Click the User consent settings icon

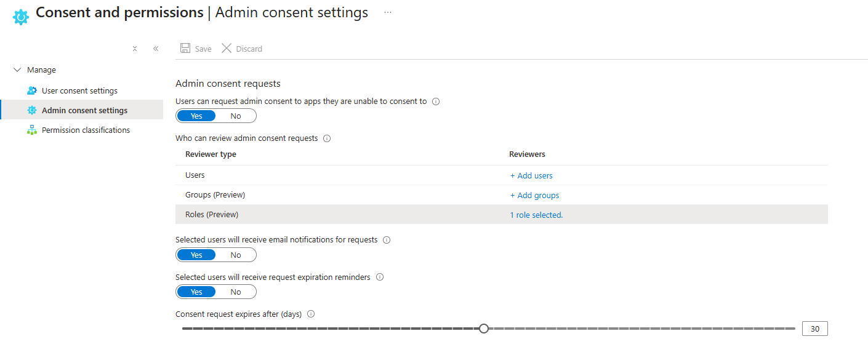(x=31, y=90)
